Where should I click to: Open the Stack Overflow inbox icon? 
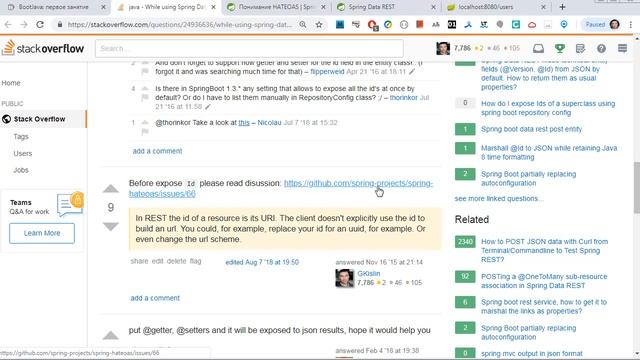point(538,49)
